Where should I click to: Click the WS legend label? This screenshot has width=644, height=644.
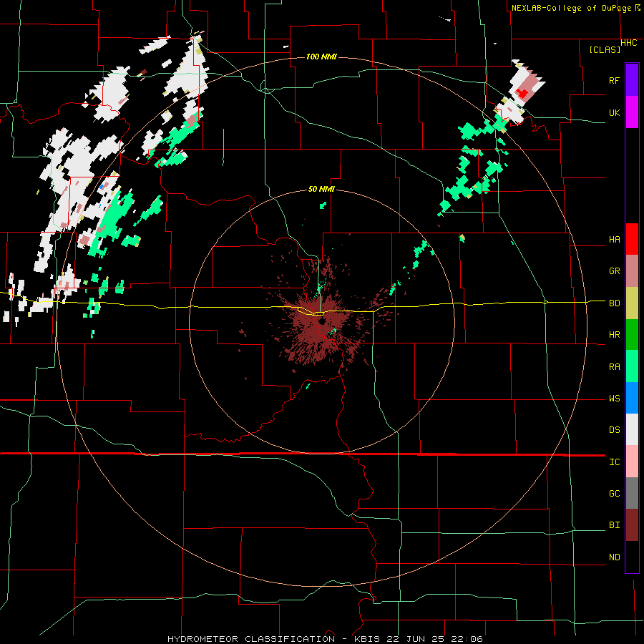click(614, 399)
